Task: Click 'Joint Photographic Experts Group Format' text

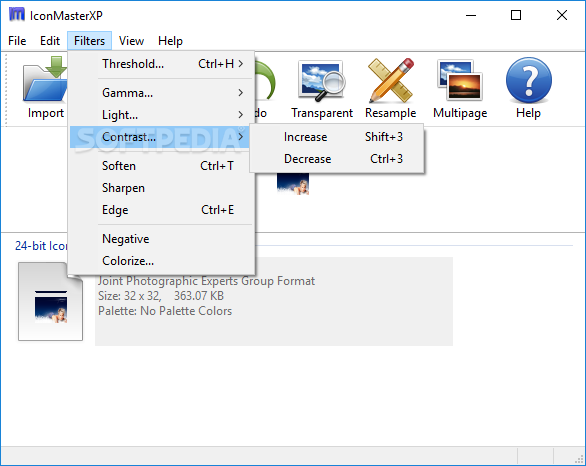Action: (206, 281)
